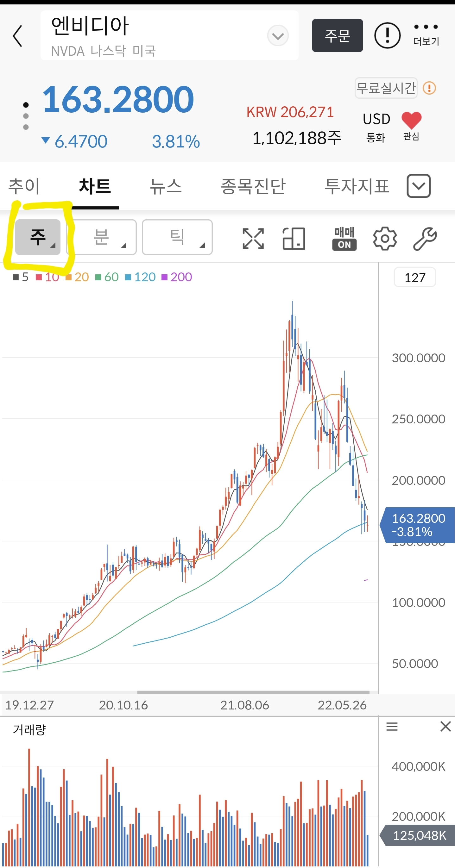
Task: Tap the 20.10.16 date label
Action: point(123,705)
